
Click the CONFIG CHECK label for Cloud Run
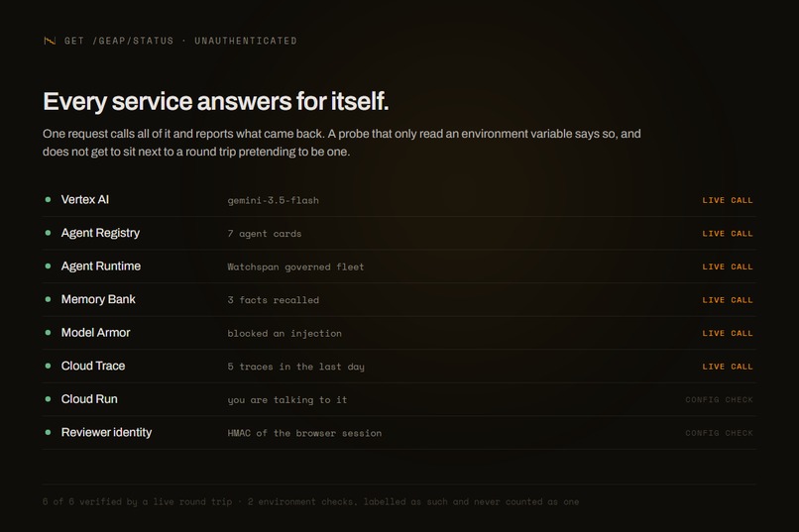pos(719,400)
